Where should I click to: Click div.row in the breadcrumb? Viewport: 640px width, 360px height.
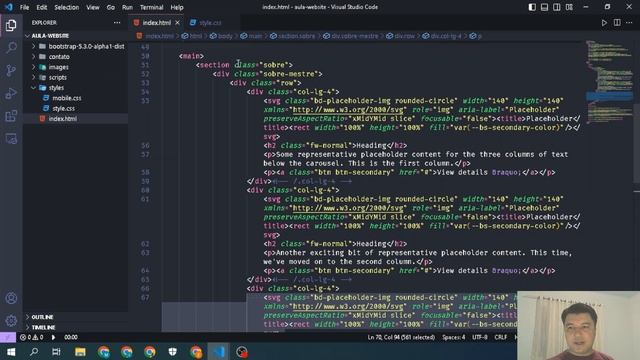(404, 36)
